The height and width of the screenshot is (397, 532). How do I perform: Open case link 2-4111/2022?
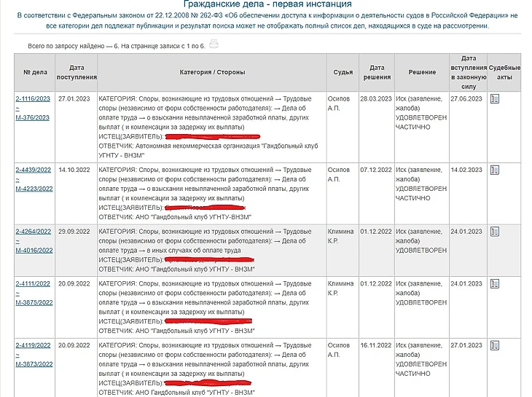point(33,284)
